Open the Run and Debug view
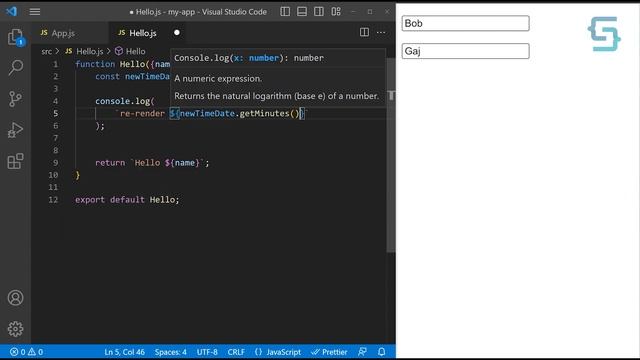The image size is (640, 360). (16, 130)
